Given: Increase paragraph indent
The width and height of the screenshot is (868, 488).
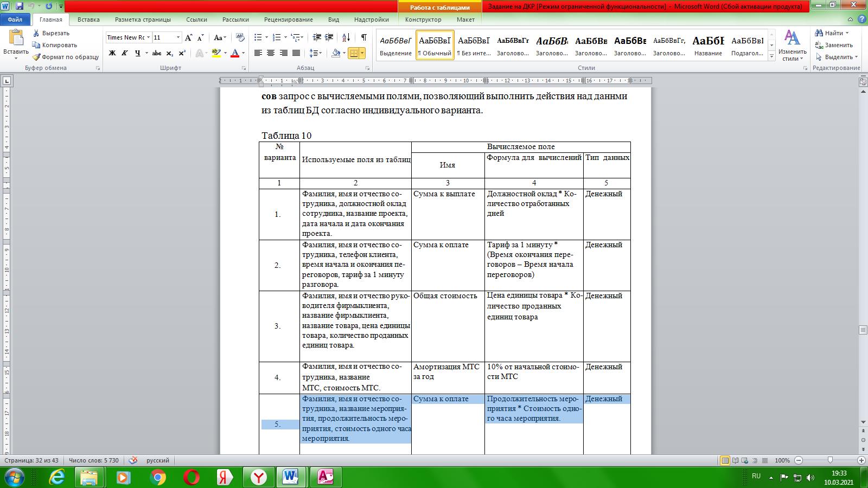Looking at the screenshot, I should click(x=329, y=37).
